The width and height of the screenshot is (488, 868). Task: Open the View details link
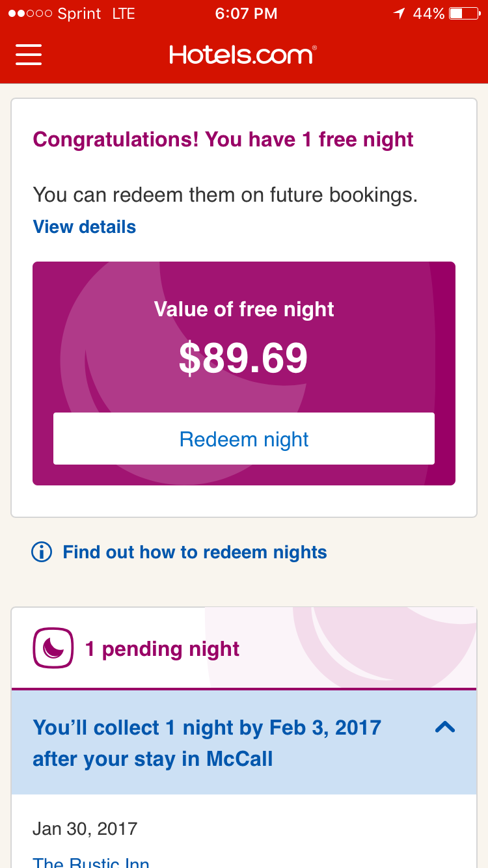tap(84, 226)
